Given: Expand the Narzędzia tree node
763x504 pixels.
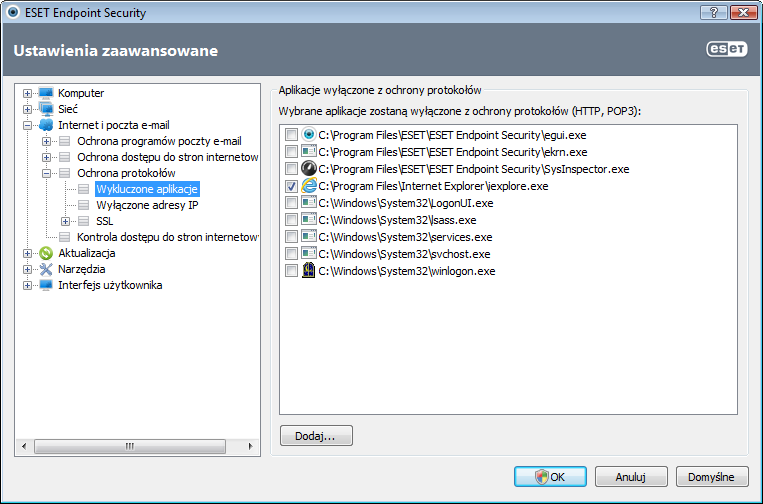Looking at the screenshot, I should pos(27,270).
